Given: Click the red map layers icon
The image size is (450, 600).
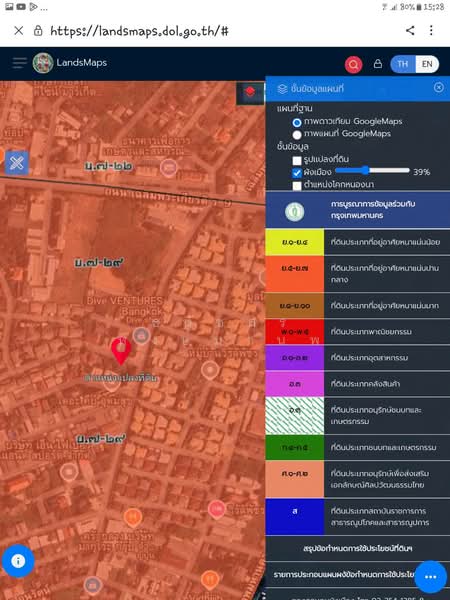Looking at the screenshot, I should pyautogui.click(x=250, y=92).
